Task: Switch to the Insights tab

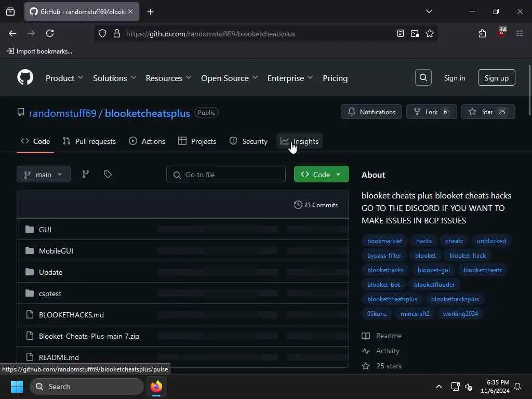Action: pyautogui.click(x=300, y=141)
